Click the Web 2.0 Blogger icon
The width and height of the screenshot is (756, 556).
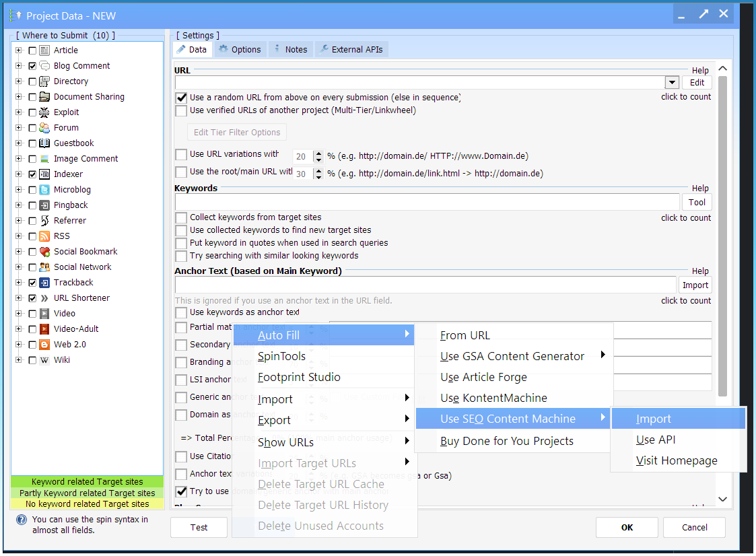point(44,345)
